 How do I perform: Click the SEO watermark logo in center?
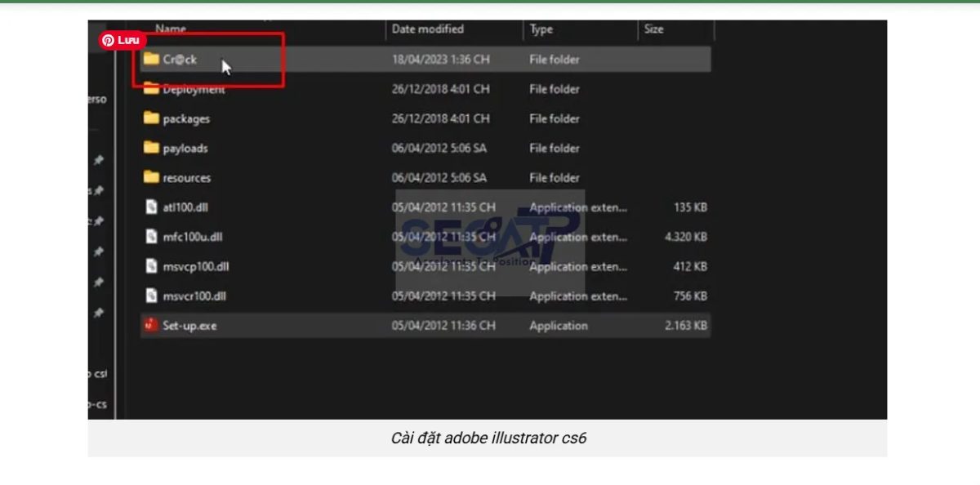pos(490,240)
